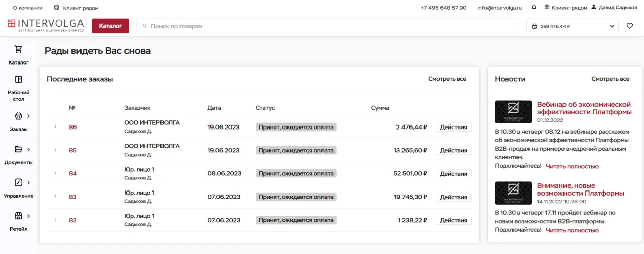Click the Документы folder icon
The width and height of the screenshot is (644, 254).
pyautogui.click(x=19, y=149)
